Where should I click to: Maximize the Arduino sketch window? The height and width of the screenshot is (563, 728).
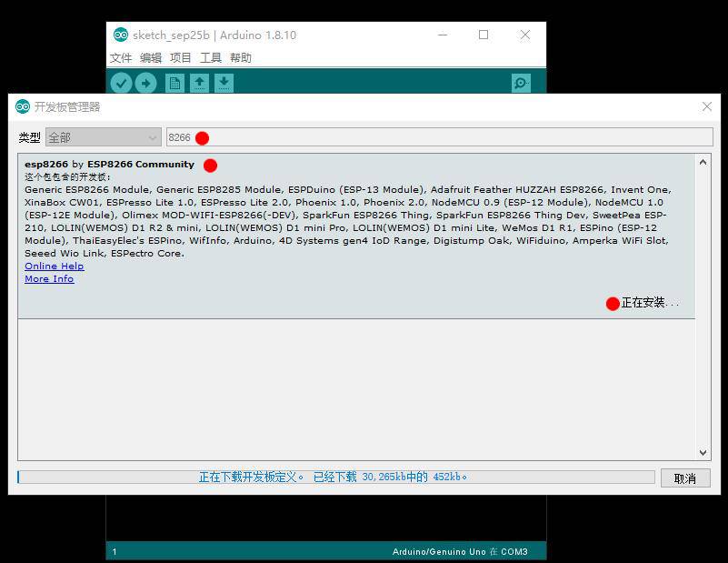click(x=484, y=35)
